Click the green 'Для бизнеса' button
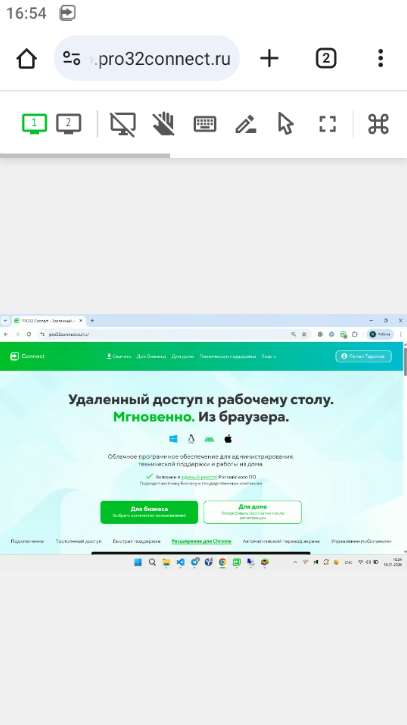 point(149,512)
